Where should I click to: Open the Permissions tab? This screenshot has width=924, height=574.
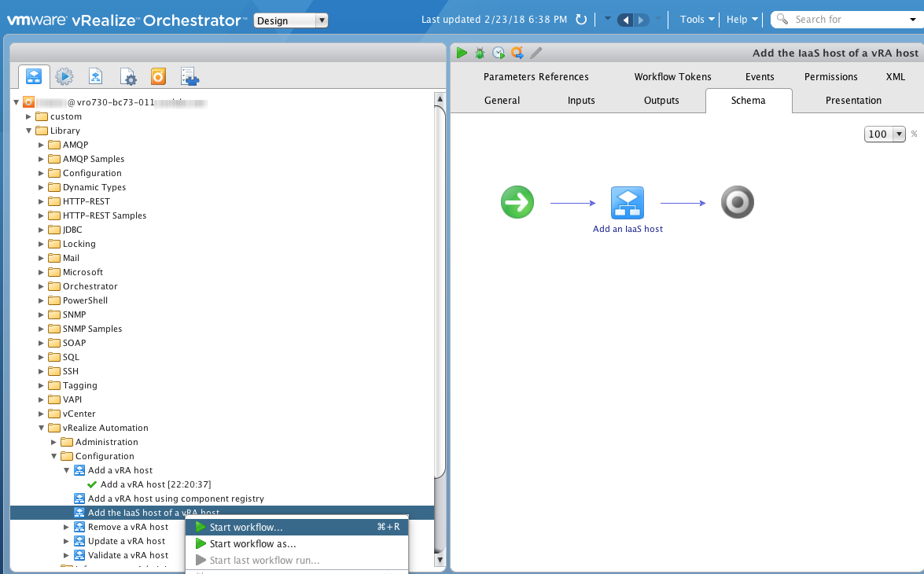[831, 76]
